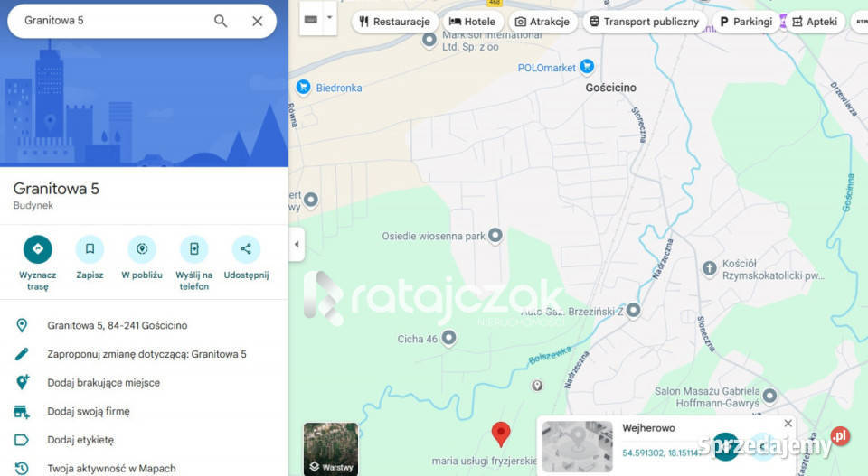Viewport: 868px width, 476px height.
Task: Open W pobliżu nearby search
Action: coord(142,249)
